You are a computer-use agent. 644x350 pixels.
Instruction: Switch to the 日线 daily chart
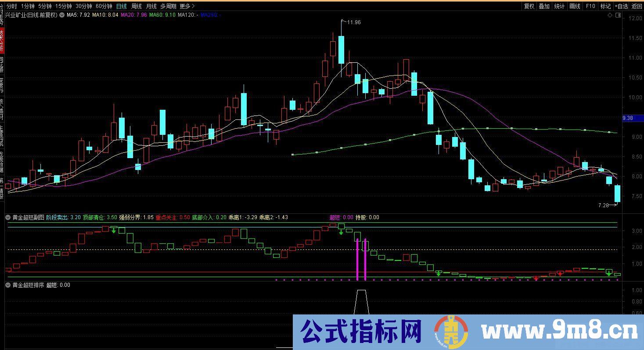pos(122,6)
